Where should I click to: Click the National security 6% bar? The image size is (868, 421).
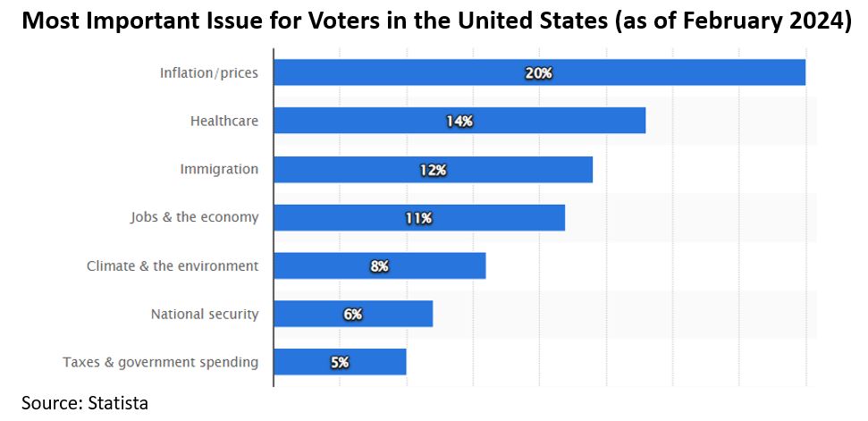pyautogui.click(x=353, y=315)
